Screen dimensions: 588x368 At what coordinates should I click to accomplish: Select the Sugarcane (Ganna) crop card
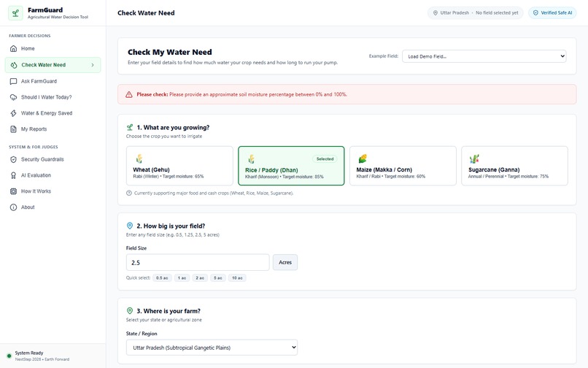point(514,166)
